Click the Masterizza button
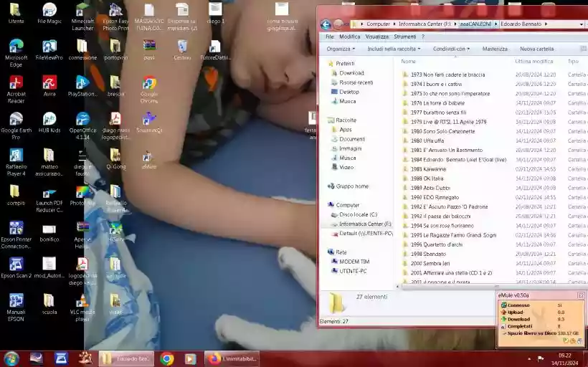 pos(495,49)
